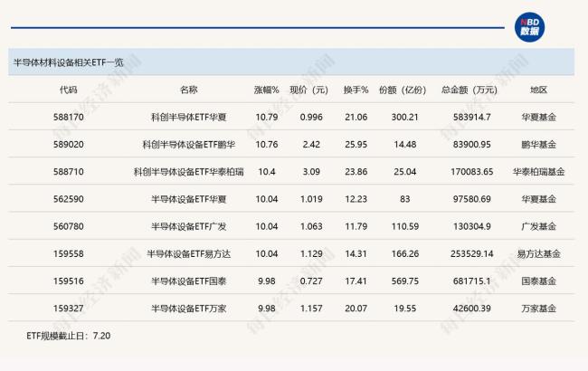The height and width of the screenshot is (371, 588).
Task: Click the 名称 column header
Action: coord(189,90)
